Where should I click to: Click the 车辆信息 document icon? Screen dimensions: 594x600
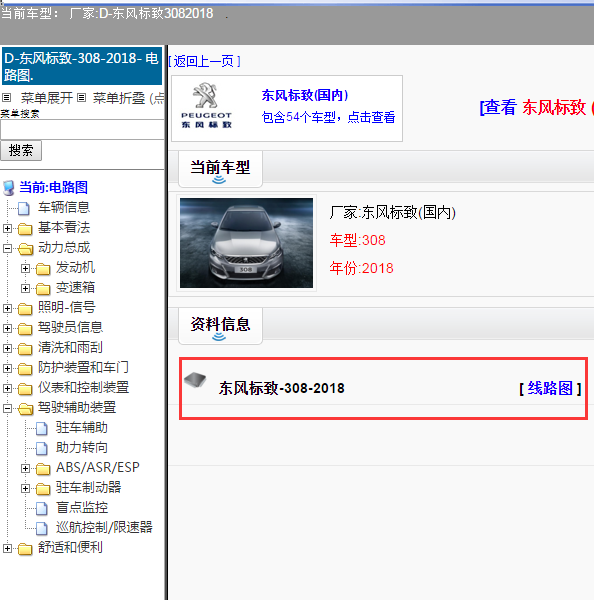24,208
